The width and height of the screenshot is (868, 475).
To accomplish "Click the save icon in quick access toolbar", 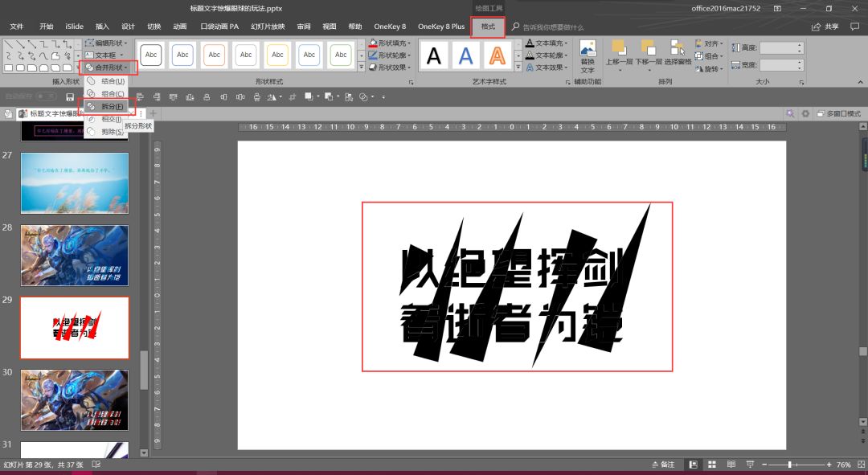I will click(x=70, y=97).
